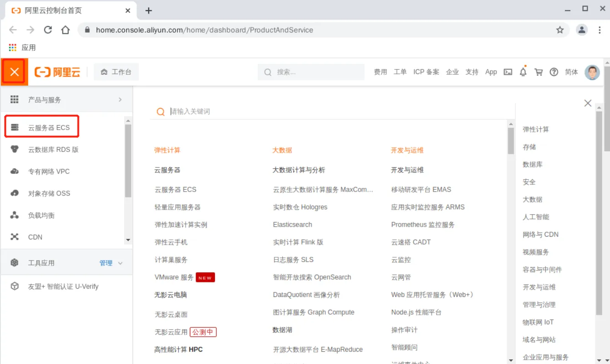Open 云服务器 ECS in product list
Image resolution: width=610 pixels, height=364 pixels.
click(175, 189)
